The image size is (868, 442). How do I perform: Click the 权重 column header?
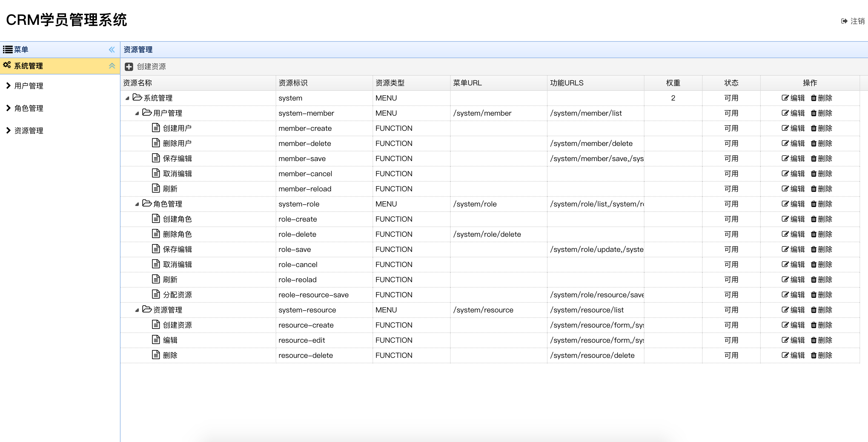[673, 83]
